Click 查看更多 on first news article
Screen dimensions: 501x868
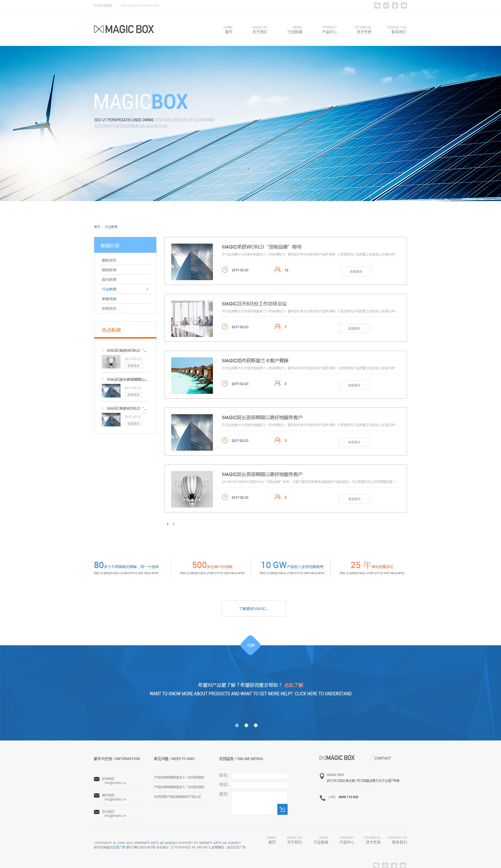tap(356, 271)
